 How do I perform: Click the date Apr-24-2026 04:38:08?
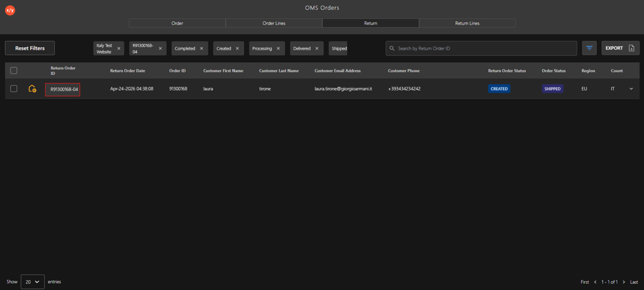(x=132, y=89)
